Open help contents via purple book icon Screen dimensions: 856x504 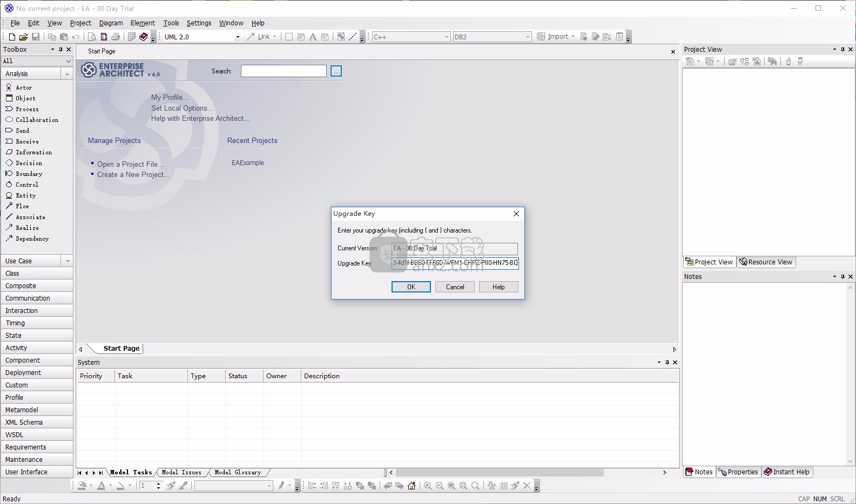143,37
